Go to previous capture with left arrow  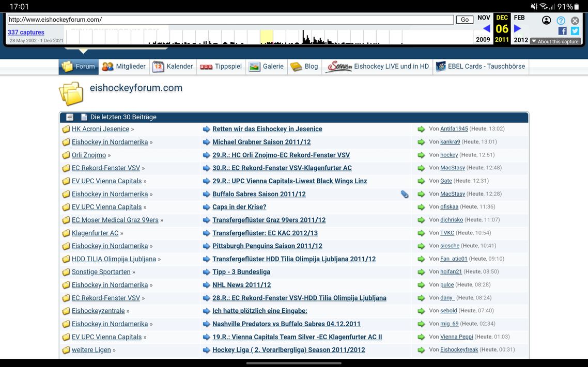[486, 29]
